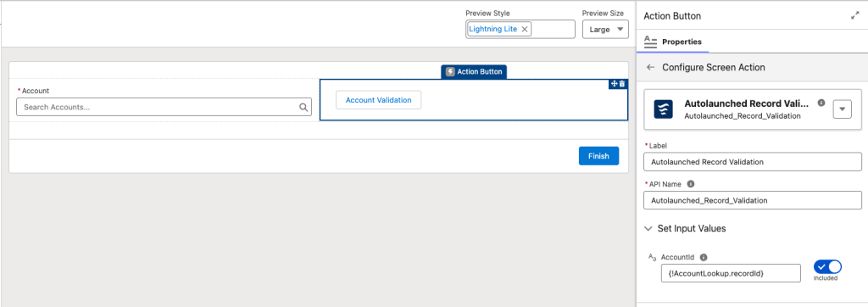Show info for Autolaunched Record Validation action
Image resolution: width=868 pixels, height=307 pixels.
821,103
